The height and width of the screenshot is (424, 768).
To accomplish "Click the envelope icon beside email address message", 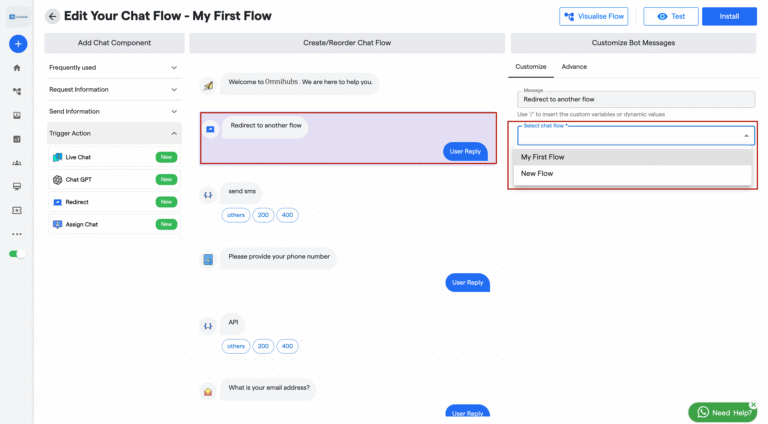I will pos(208,392).
